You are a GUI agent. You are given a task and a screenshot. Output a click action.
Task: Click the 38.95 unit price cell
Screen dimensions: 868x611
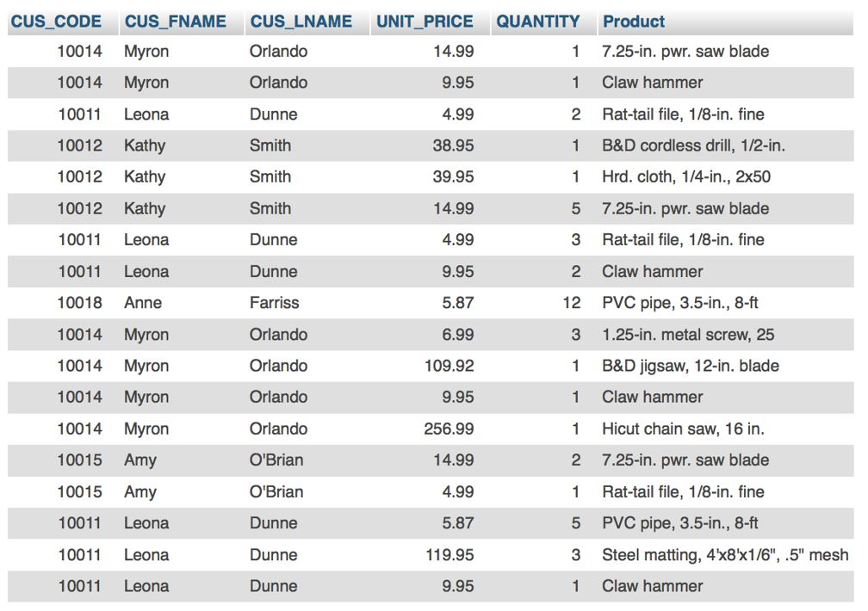(x=453, y=145)
